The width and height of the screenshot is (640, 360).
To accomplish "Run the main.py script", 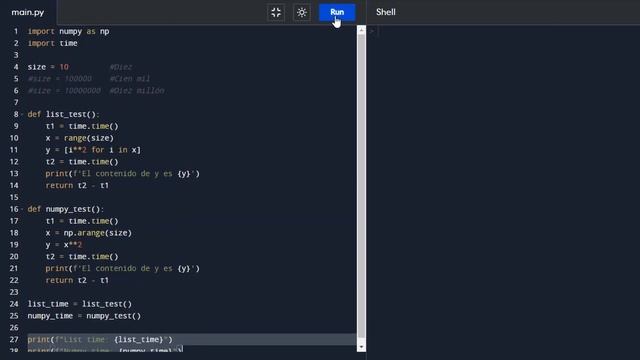I will (337, 12).
